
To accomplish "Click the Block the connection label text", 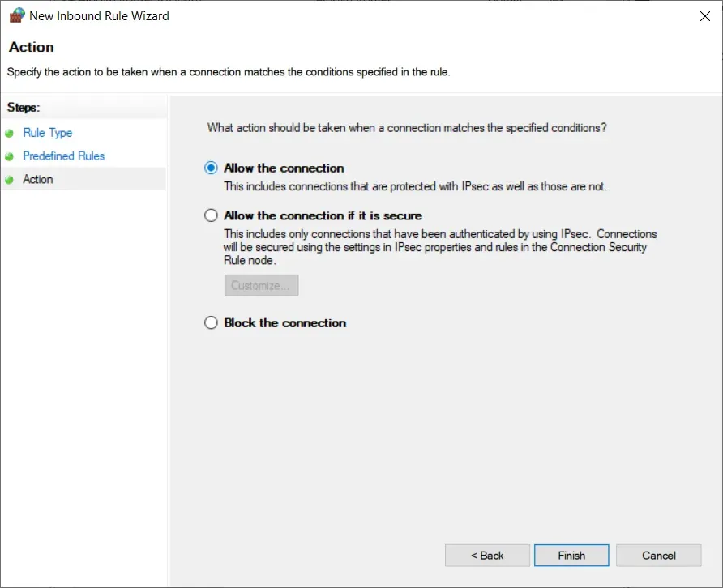I will point(284,322).
